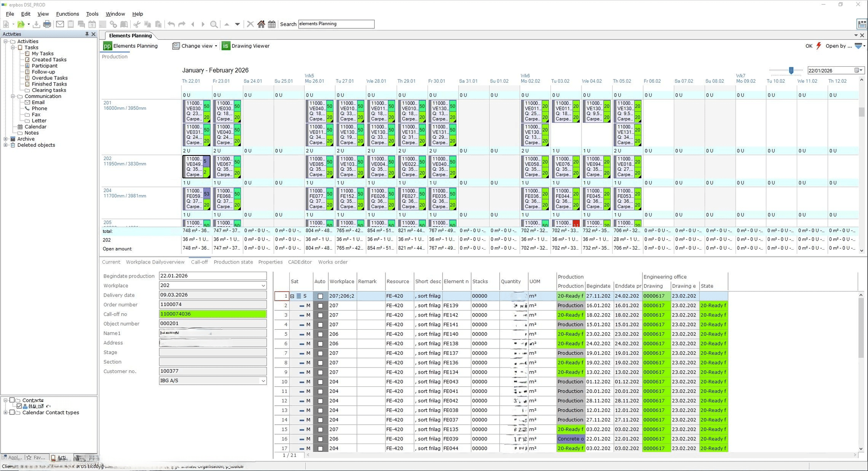Toggle the checkbox under Contacts

tap(19, 406)
